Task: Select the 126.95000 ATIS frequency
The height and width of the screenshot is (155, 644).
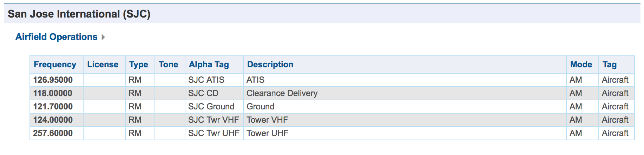Action: [x=53, y=80]
